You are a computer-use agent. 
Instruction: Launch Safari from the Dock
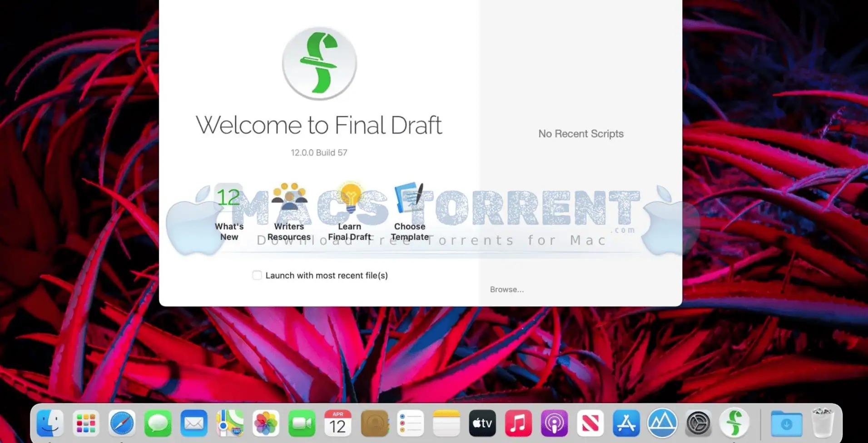pos(122,423)
